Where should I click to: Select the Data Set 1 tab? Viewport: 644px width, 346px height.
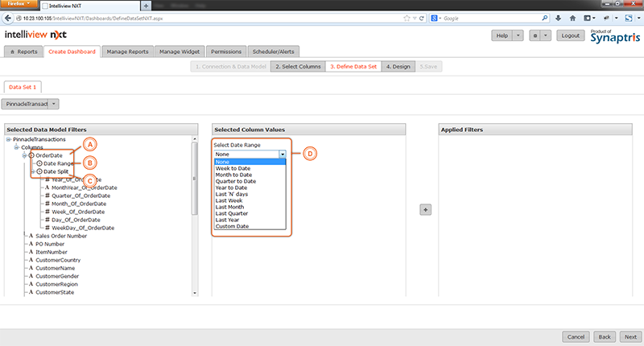coord(23,87)
